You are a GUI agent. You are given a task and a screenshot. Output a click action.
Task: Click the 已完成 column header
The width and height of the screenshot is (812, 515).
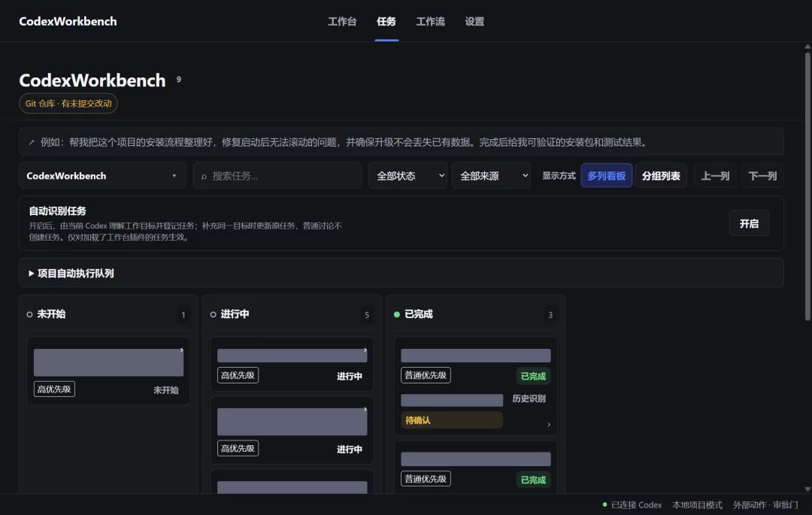(419, 314)
